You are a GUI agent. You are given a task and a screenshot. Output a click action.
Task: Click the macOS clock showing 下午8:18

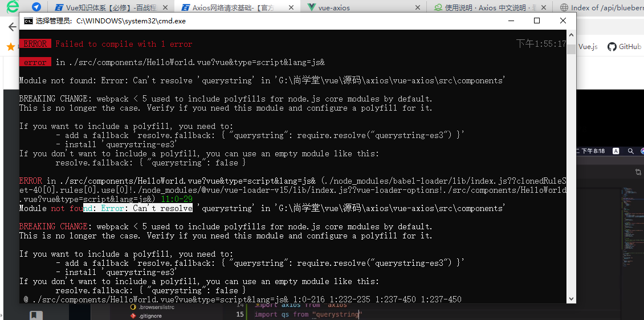pos(593,151)
